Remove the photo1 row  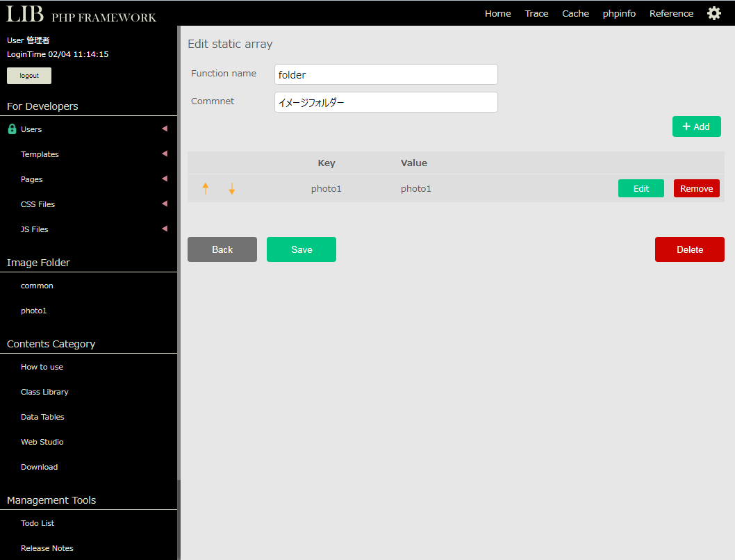696,188
